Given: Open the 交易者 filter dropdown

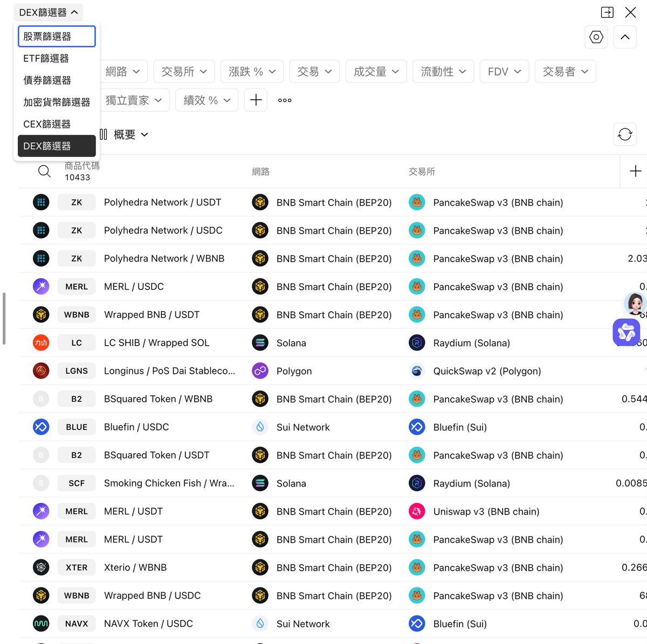Looking at the screenshot, I should click(x=566, y=71).
